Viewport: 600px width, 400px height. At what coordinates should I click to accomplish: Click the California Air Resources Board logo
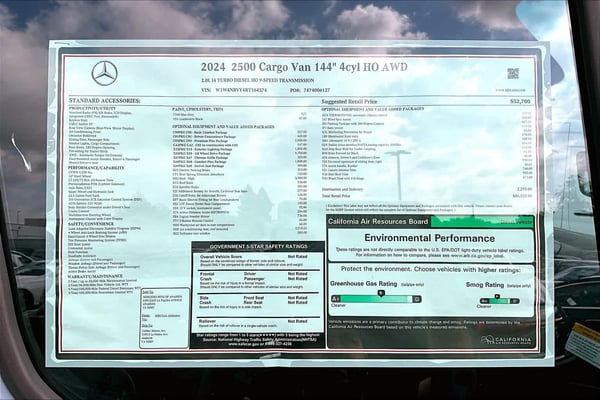click(x=506, y=340)
